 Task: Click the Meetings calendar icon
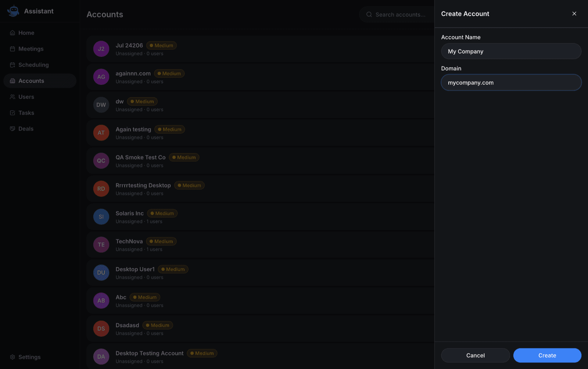click(x=12, y=49)
